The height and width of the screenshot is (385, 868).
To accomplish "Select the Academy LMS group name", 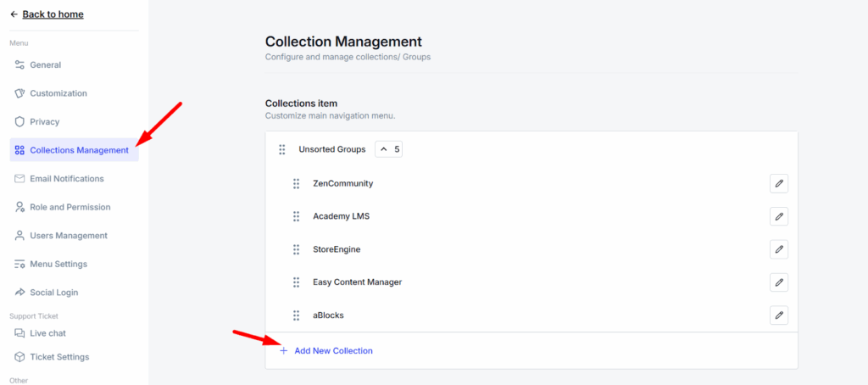I will [x=341, y=216].
